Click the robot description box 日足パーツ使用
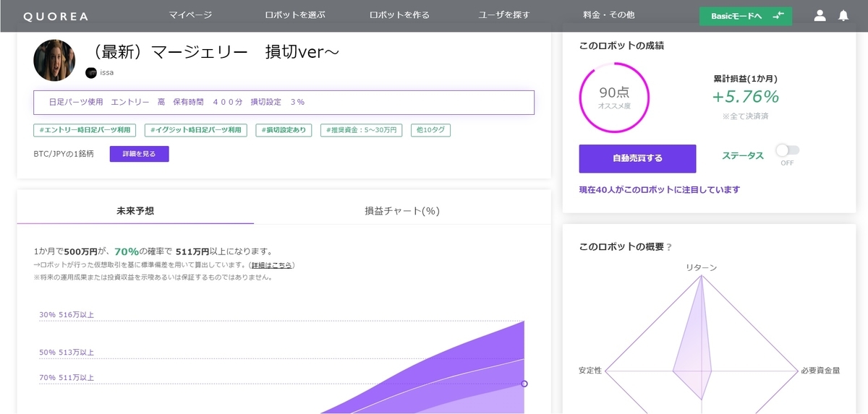 pyautogui.click(x=284, y=103)
